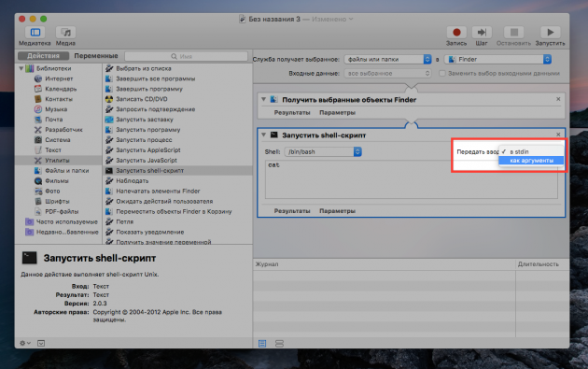The image size is (588, 369).
Task: Show the log list view icon
Action: coord(262,344)
